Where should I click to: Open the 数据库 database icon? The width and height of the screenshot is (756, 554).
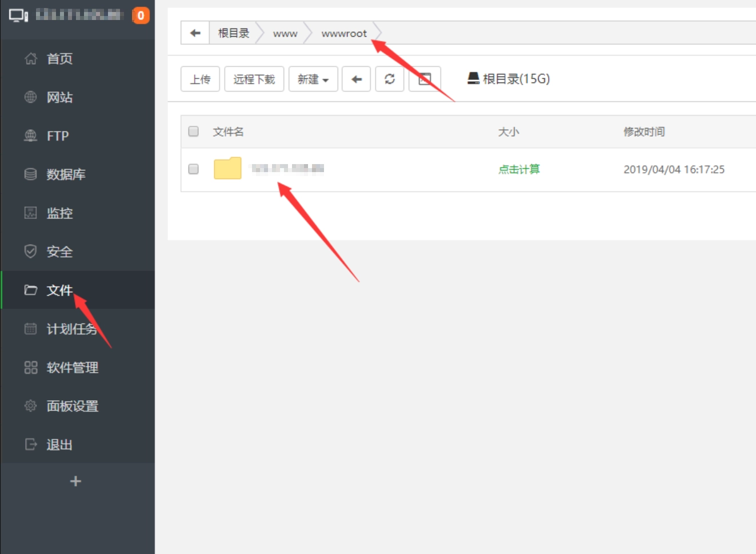(x=31, y=174)
